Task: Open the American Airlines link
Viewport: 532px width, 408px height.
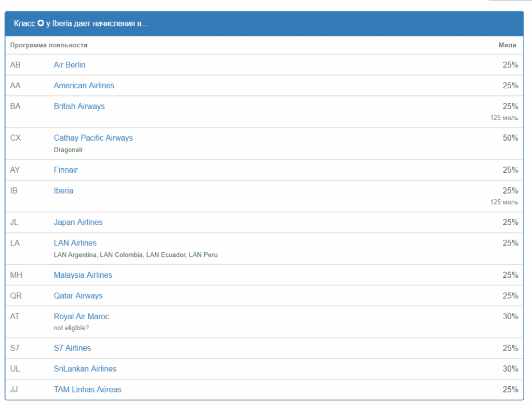Action: [x=84, y=86]
